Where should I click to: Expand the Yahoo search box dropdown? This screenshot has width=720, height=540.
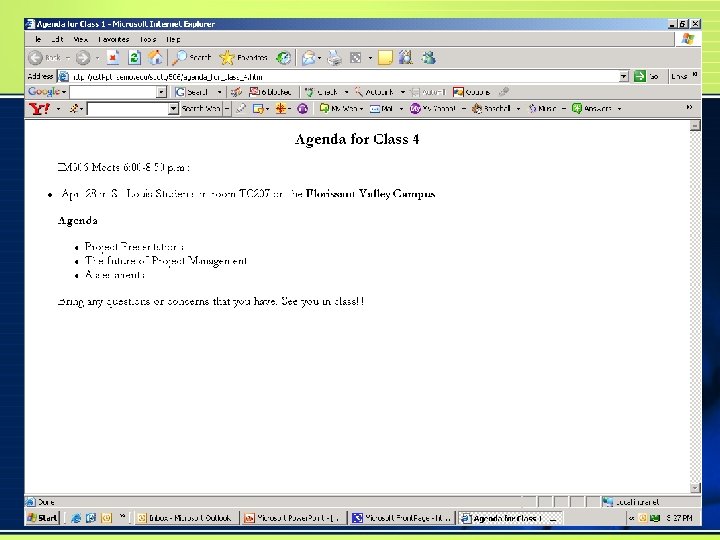click(173, 109)
